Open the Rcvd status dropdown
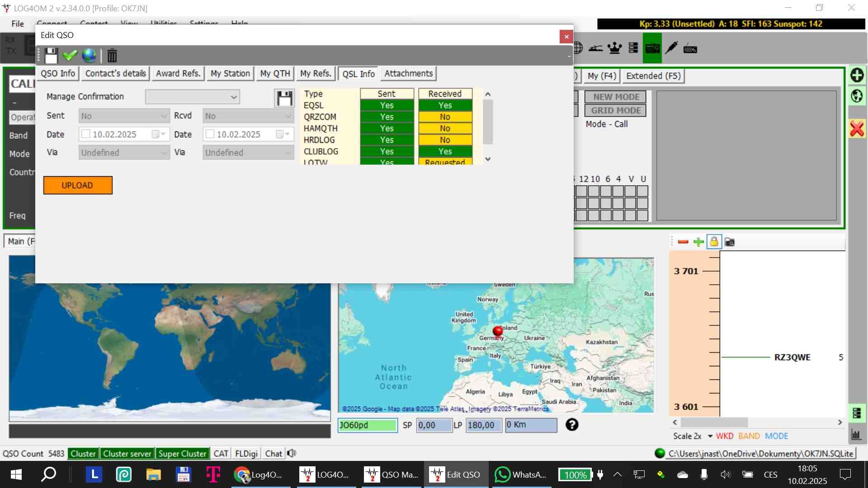868x488 pixels. point(248,116)
